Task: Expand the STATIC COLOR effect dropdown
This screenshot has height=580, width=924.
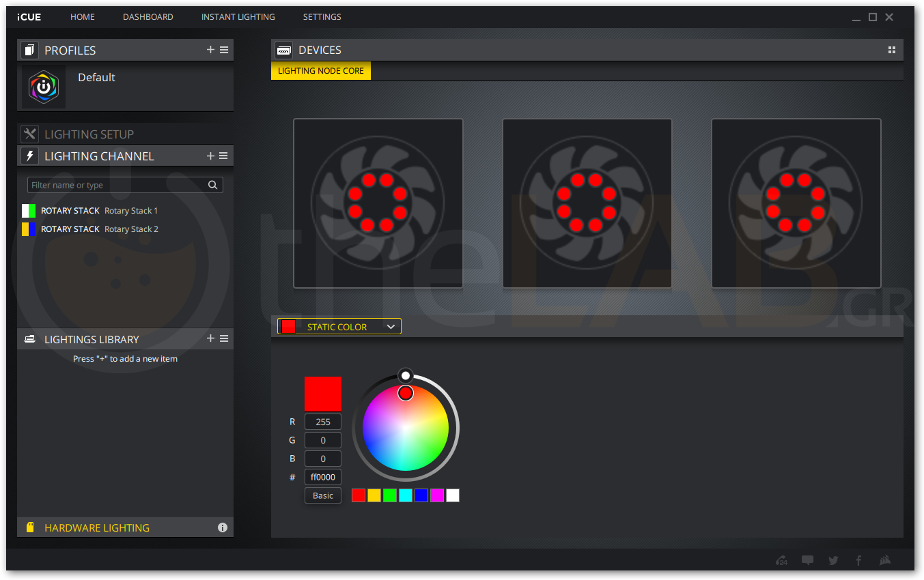Action: [x=339, y=327]
